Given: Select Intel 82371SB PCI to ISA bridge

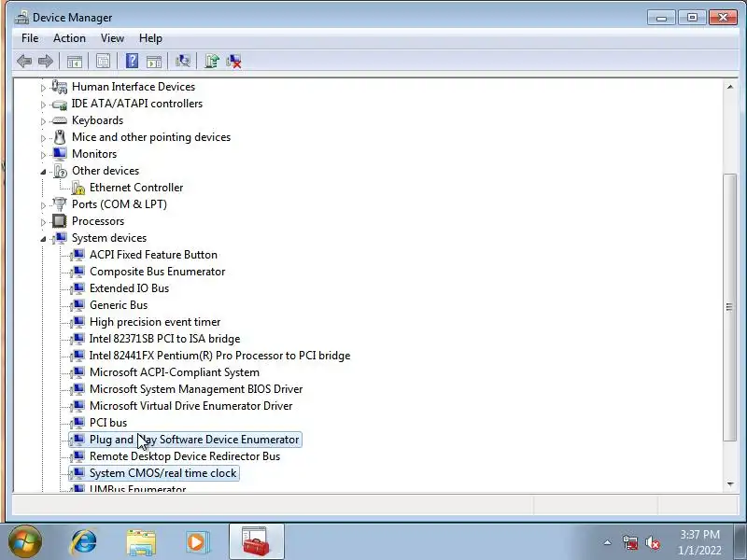Looking at the screenshot, I should coord(164,339).
